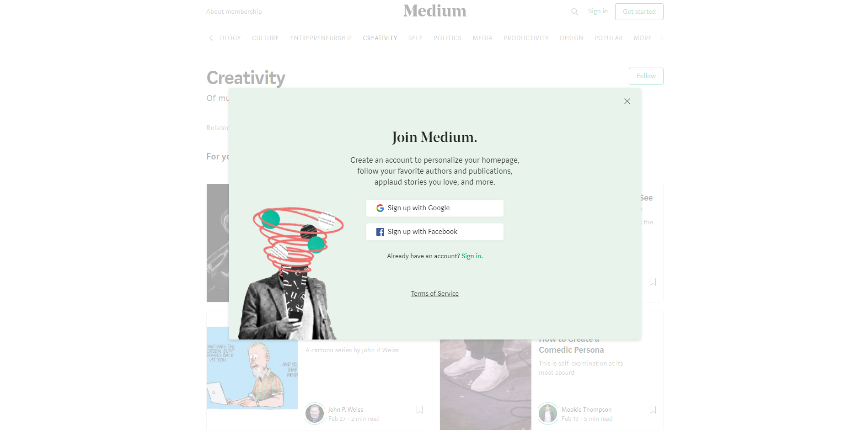The height and width of the screenshot is (435, 868).
Task: Click the search magnifier icon
Action: 574,11
